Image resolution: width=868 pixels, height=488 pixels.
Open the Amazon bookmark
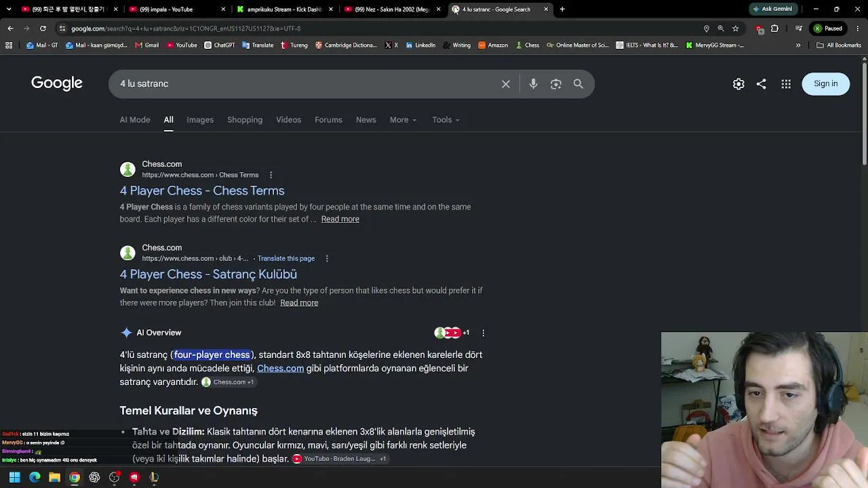point(493,45)
